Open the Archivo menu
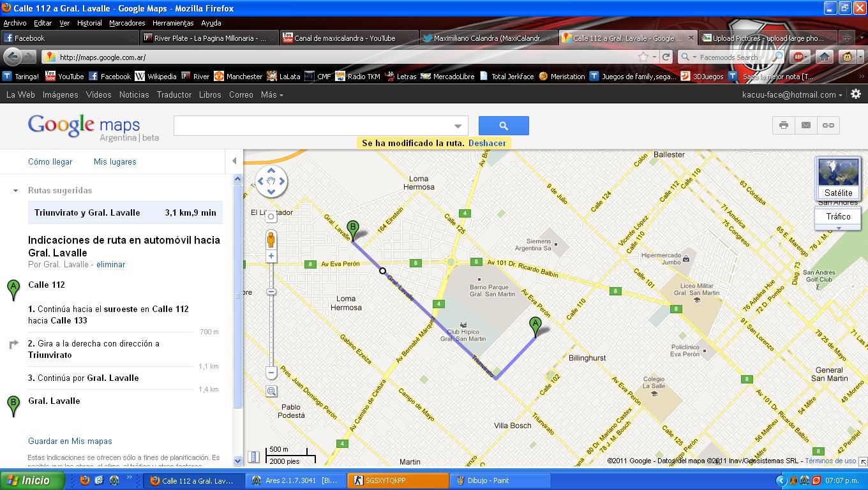Viewport: 868px width, 490px height. pos(15,23)
